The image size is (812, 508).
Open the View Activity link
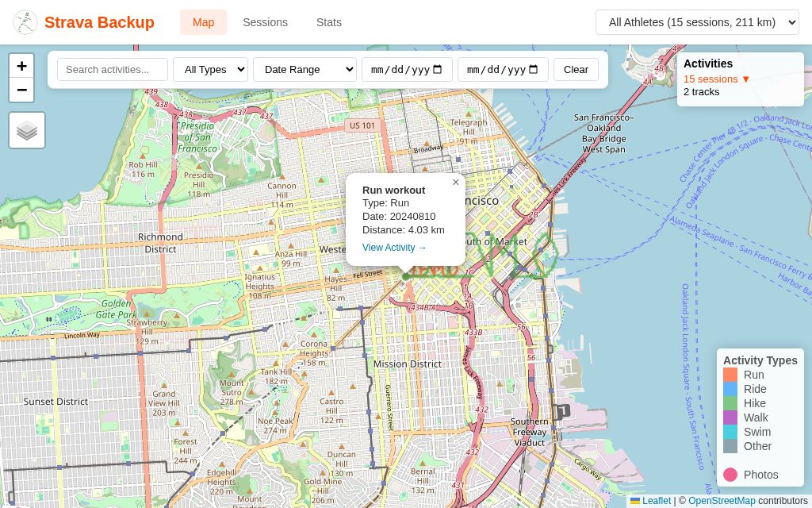tap(394, 248)
